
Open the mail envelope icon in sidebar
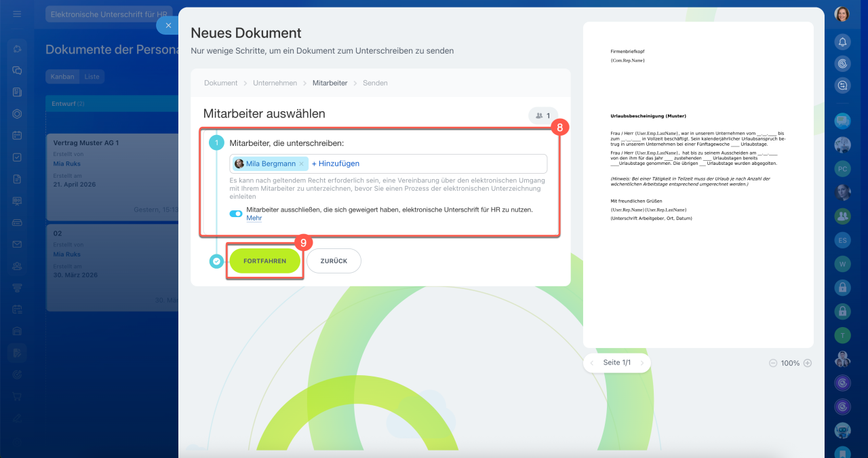(x=18, y=244)
